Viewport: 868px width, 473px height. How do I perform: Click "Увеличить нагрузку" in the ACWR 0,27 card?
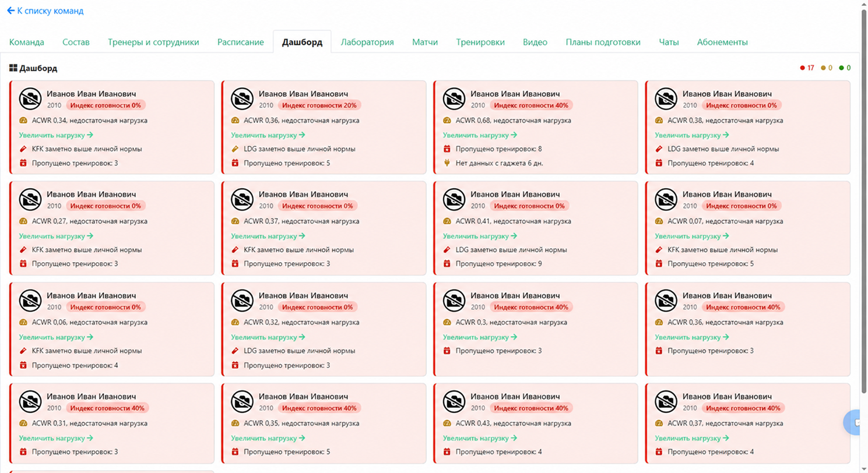point(56,236)
